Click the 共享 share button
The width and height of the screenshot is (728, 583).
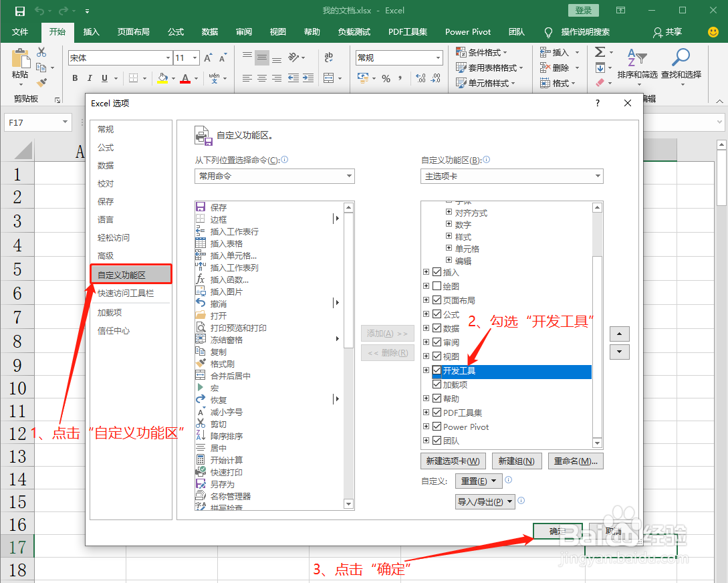click(x=668, y=32)
